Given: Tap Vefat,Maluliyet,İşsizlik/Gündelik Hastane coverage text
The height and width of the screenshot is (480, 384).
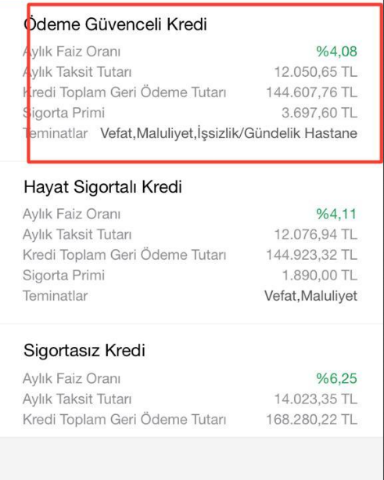Looking at the screenshot, I should (x=229, y=133).
